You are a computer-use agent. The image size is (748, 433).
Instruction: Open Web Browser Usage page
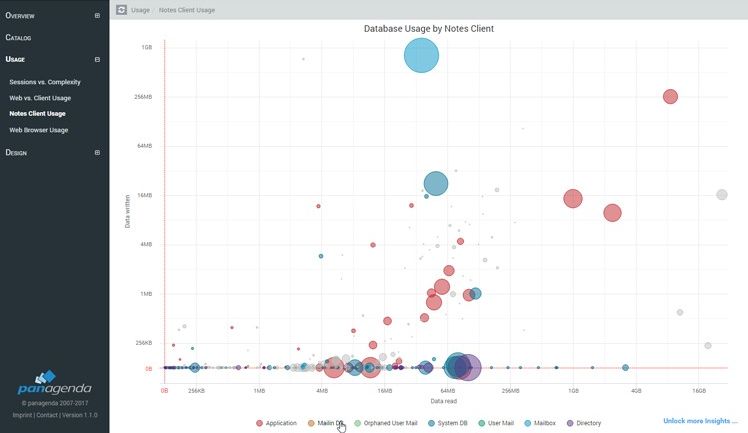pos(39,130)
